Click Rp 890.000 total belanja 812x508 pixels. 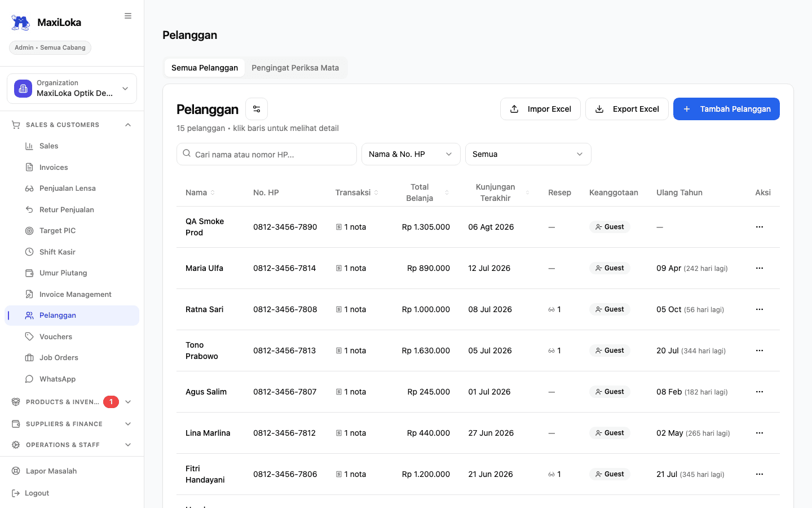pos(429,268)
